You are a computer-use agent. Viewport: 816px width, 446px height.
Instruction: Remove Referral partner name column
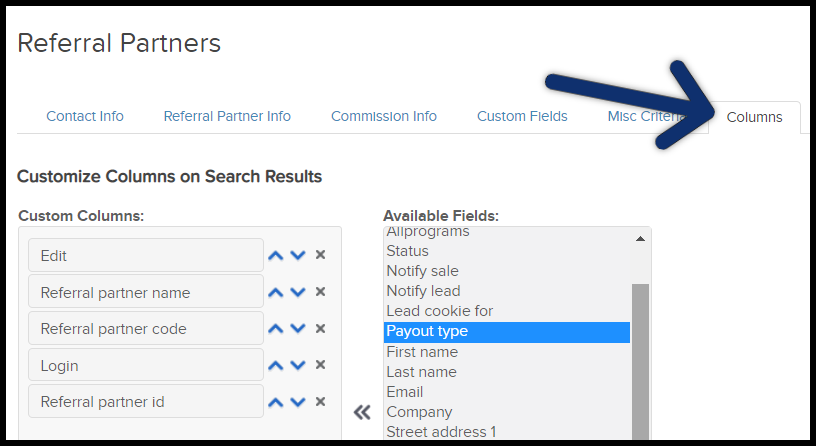coord(321,292)
